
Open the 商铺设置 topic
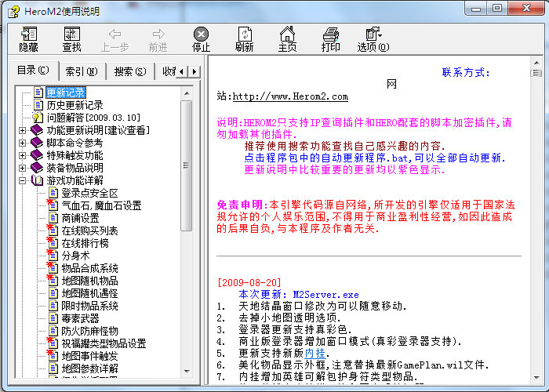point(80,218)
